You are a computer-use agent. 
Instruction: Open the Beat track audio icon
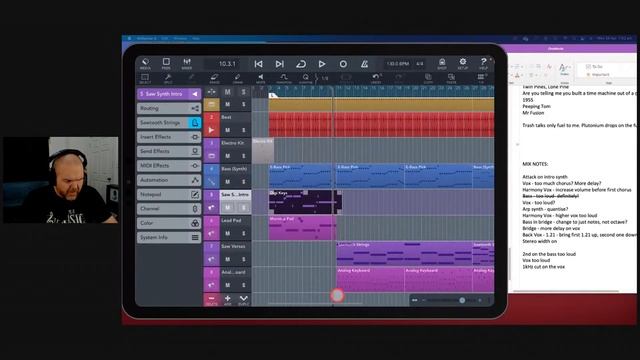point(211,130)
